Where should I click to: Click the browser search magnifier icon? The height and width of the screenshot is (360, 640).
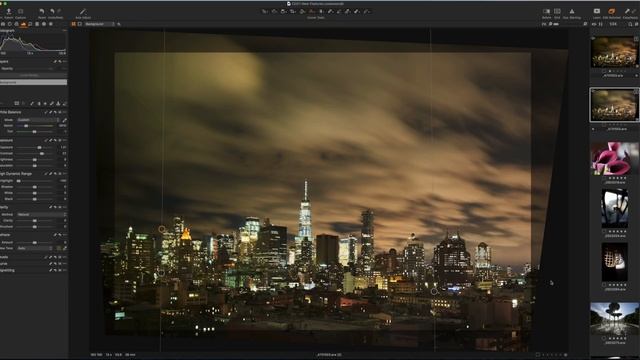pyautogui.click(x=630, y=24)
